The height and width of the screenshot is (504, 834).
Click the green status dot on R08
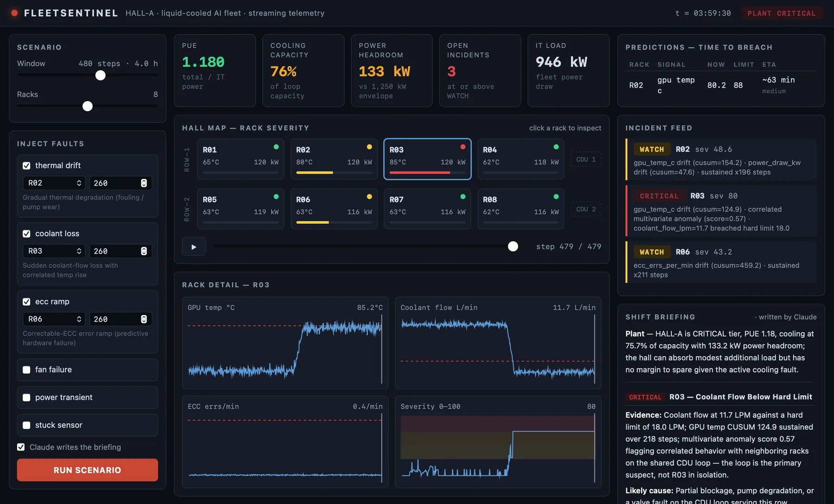(556, 196)
